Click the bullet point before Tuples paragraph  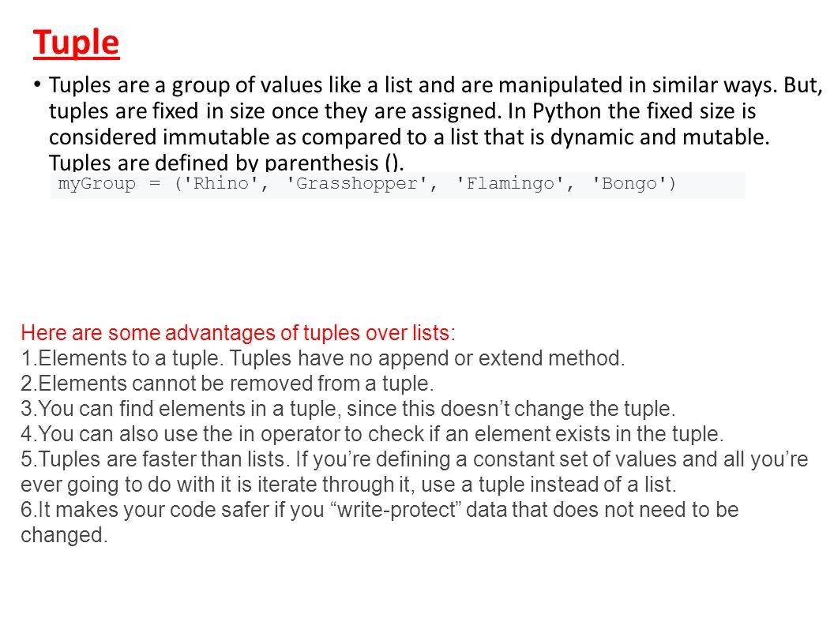pyautogui.click(x=36, y=84)
